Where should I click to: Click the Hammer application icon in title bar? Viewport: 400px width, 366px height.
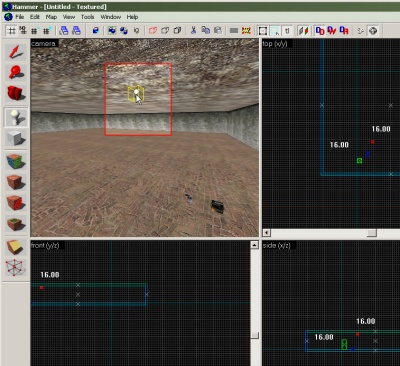6,6
